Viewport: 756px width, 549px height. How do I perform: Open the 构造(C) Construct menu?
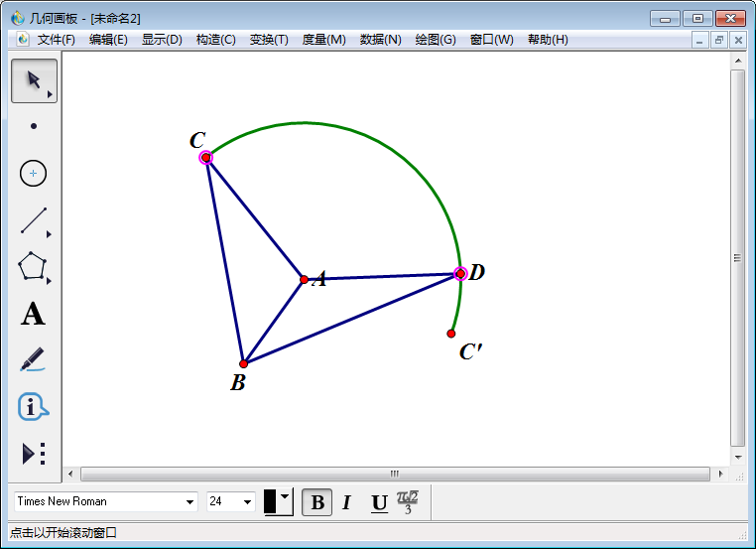pyautogui.click(x=216, y=40)
